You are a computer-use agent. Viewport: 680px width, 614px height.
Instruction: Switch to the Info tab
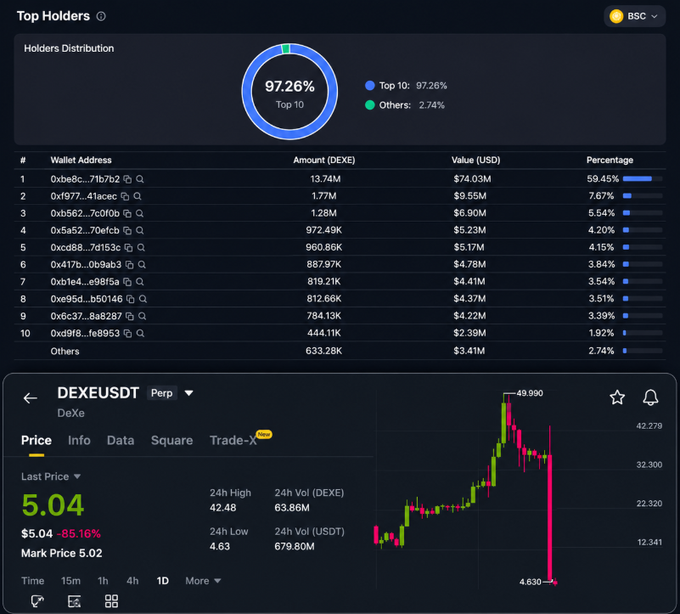(x=79, y=440)
